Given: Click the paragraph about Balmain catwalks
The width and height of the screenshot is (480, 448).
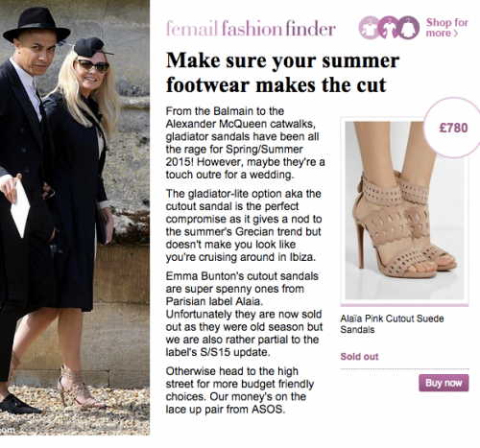Looking at the screenshot, I should (246, 143).
